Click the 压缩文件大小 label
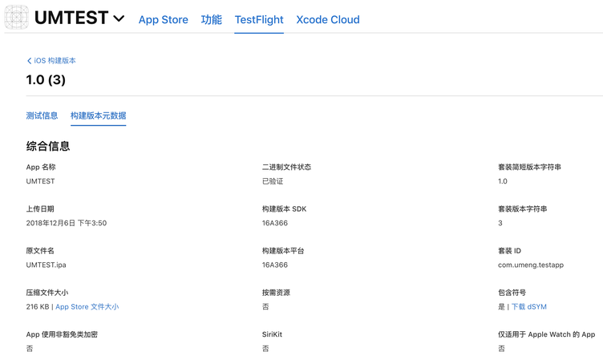The height and width of the screenshot is (364, 603). click(47, 293)
